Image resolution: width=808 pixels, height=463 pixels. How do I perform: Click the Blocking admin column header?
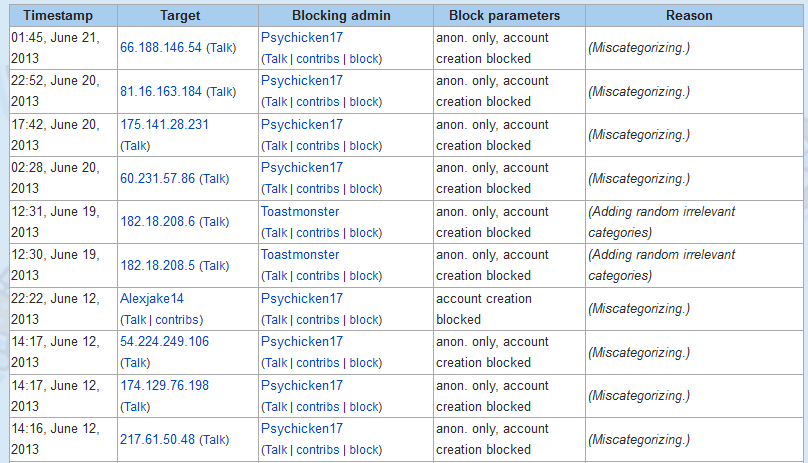click(344, 16)
